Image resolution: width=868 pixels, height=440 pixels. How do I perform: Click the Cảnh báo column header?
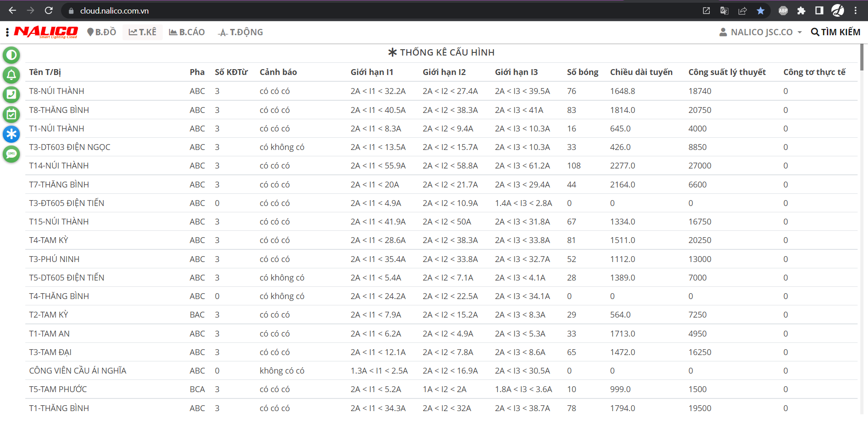[x=278, y=72]
